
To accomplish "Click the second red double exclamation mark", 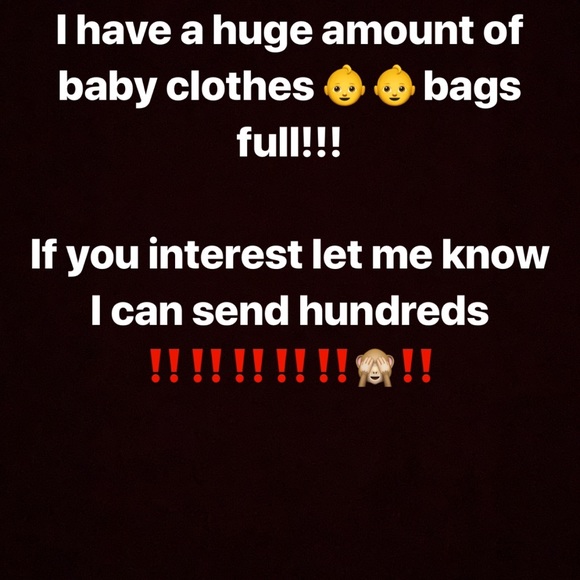I will [x=207, y=365].
